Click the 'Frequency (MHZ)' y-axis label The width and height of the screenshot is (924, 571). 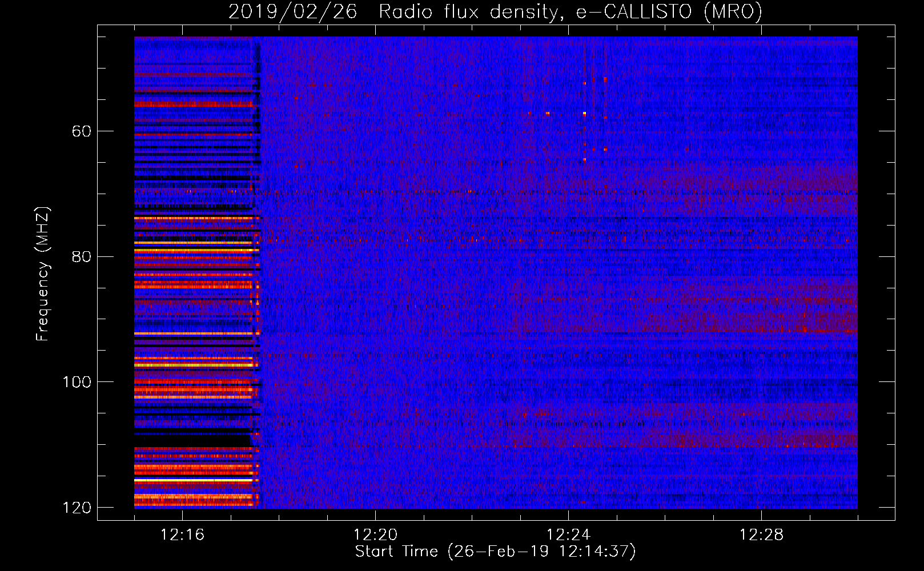(43, 274)
